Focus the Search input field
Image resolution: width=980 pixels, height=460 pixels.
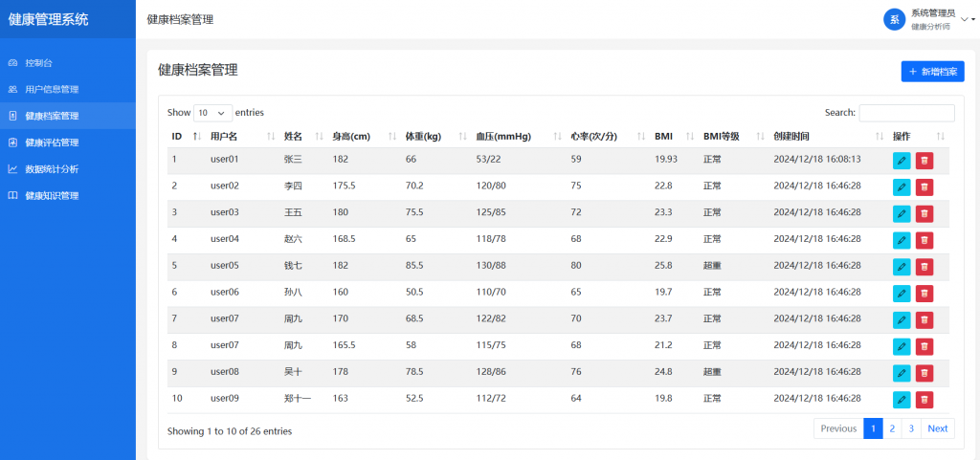[x=907, y=113]
